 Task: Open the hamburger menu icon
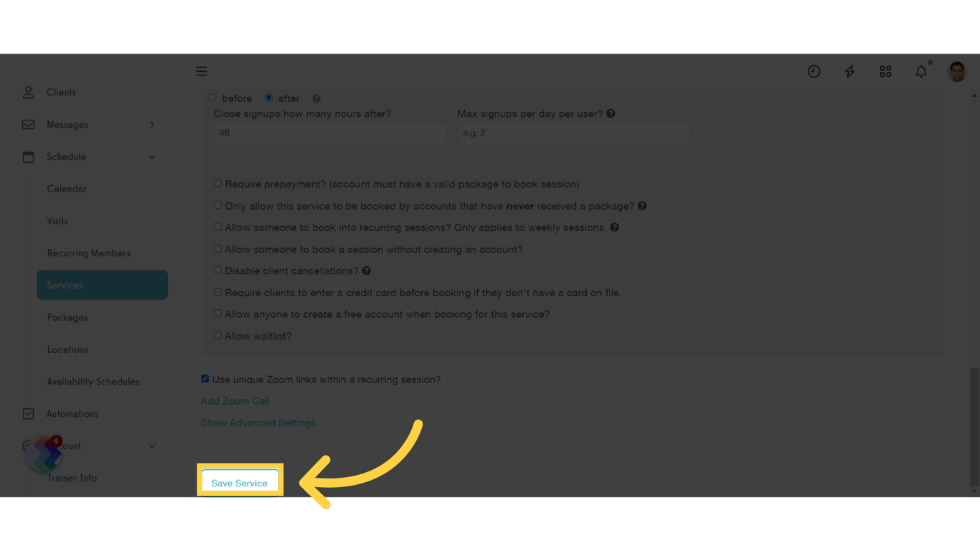[x=202, y=72]
